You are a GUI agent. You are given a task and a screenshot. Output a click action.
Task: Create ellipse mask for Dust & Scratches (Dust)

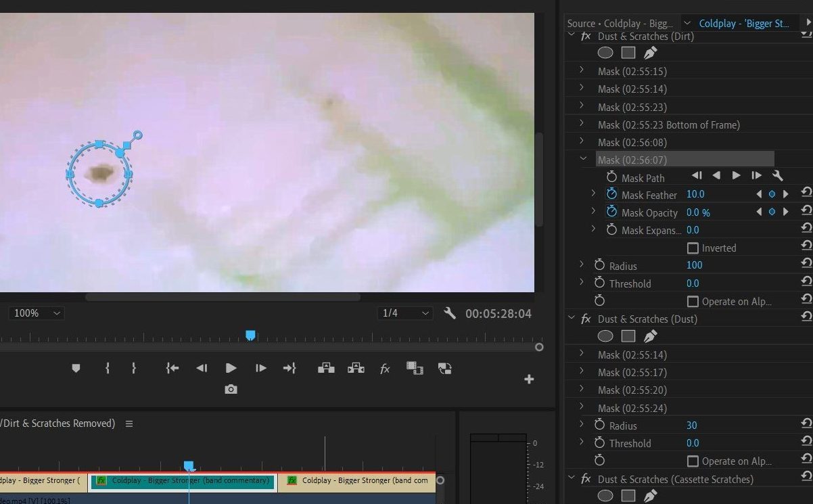(x=605, y=336)
